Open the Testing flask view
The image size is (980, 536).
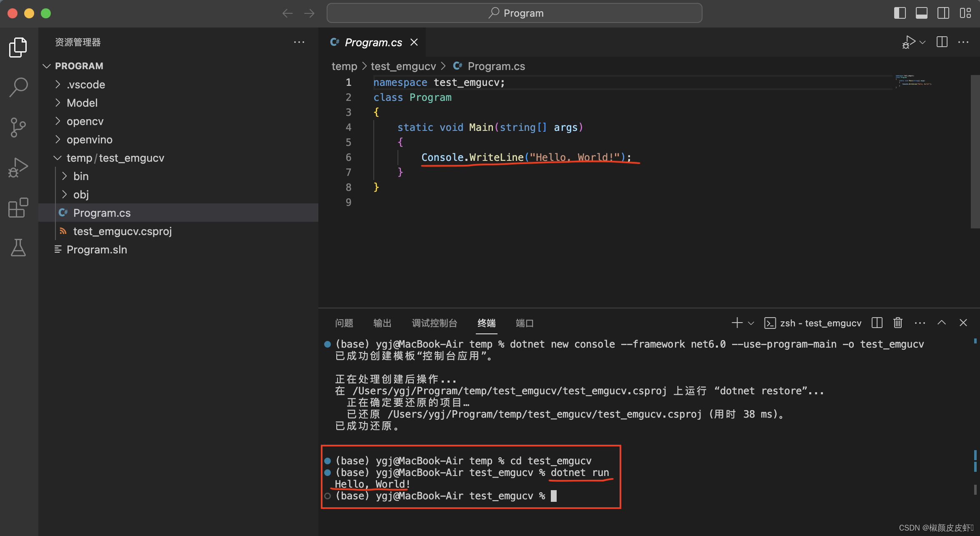[x=18, y=247]
